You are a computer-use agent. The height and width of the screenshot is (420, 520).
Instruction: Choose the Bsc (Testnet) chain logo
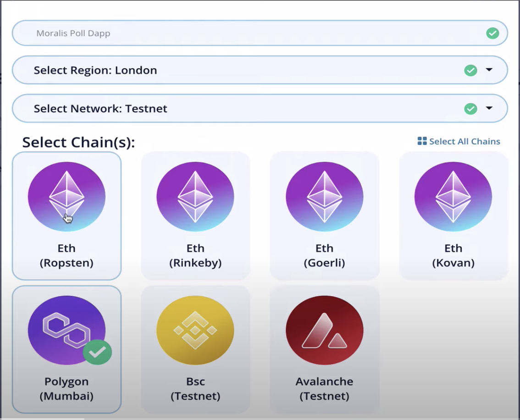(195, 330)
